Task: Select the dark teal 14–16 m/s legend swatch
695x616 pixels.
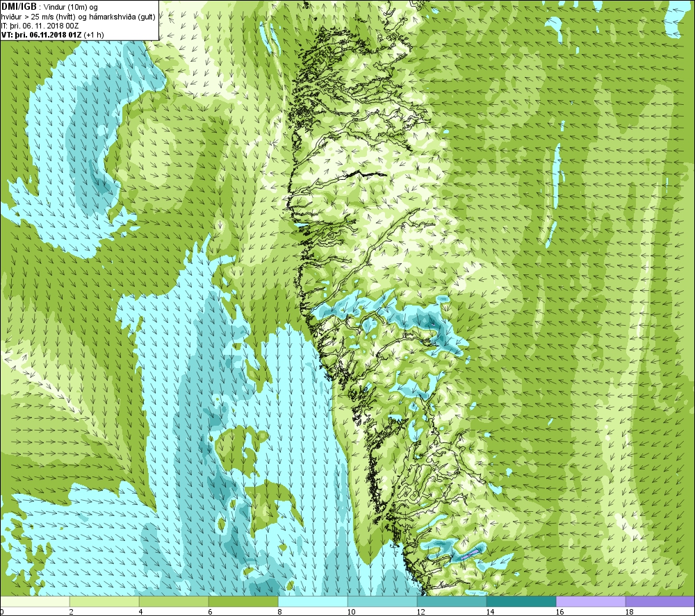Action: [x=521, y=601]
